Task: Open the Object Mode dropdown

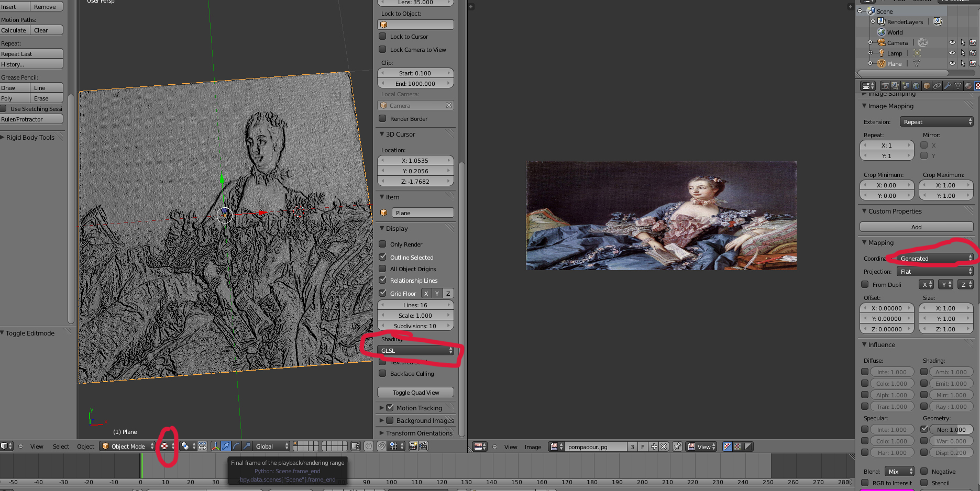Action: pyautogui.click(x=128, y=446)
